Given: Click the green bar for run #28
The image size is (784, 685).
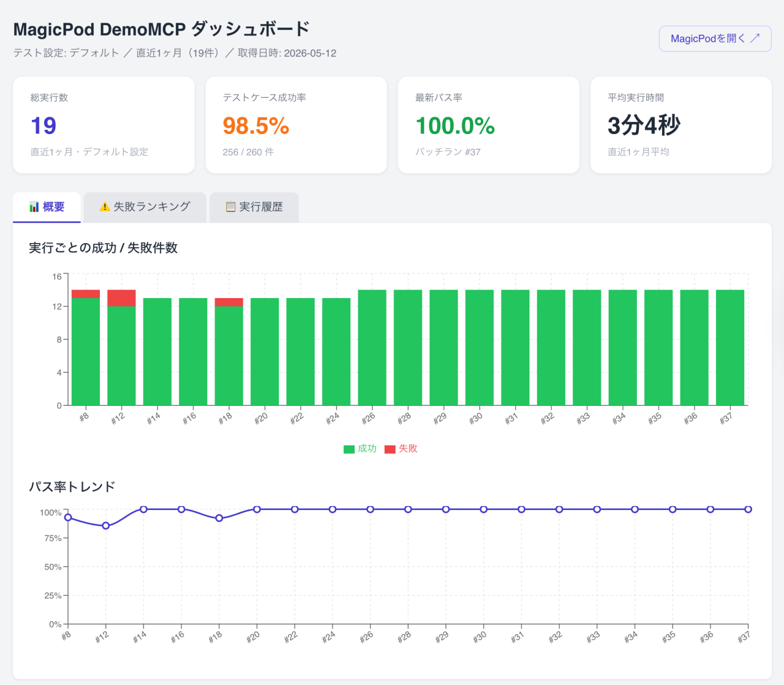Looking at the screenshot, I should click(408, 348).
